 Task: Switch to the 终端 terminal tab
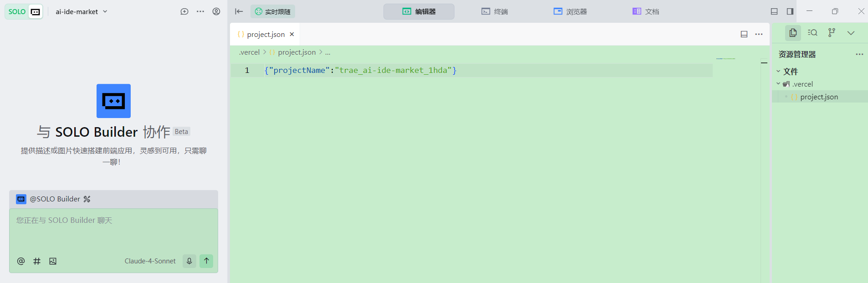coord(495,11)
